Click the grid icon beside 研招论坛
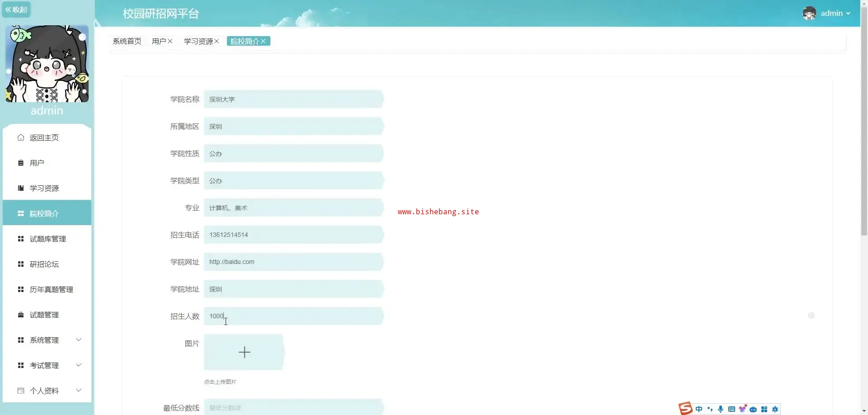 [x=21, y=264]
